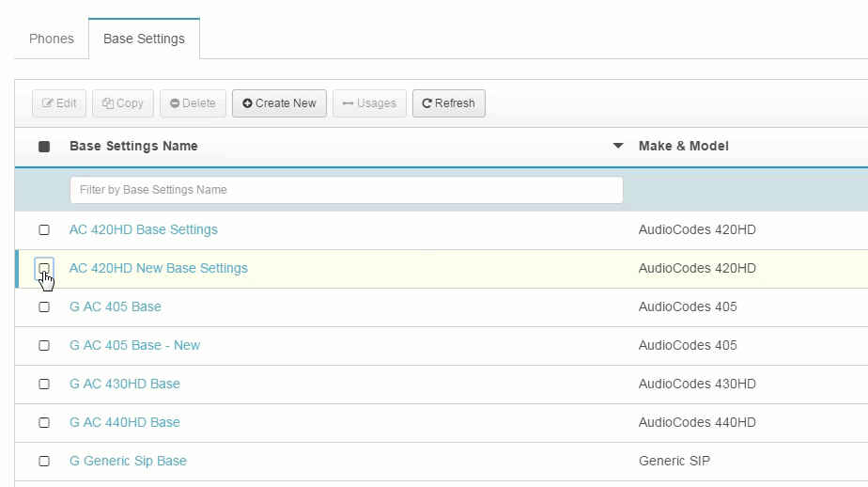Click the Filter by Base Settings Name field
This screenshot has width=868, height=487.
[346, 190]
